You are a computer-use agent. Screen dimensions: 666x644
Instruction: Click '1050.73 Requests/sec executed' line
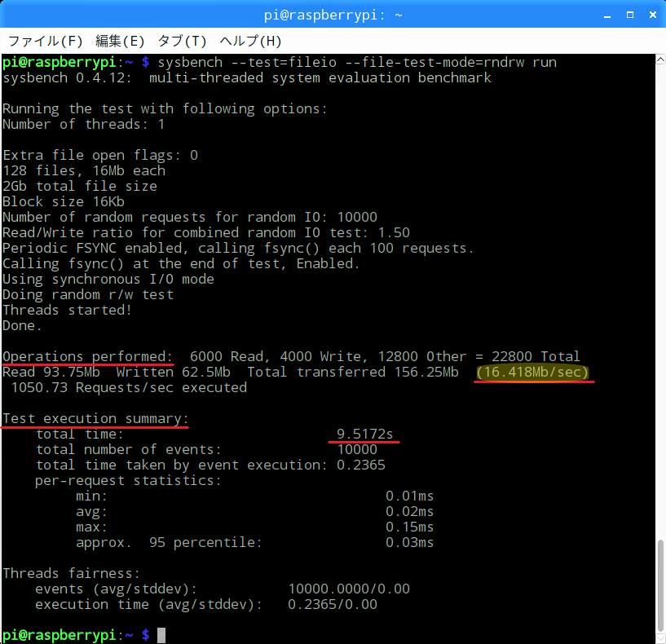[x=129, y=388]
